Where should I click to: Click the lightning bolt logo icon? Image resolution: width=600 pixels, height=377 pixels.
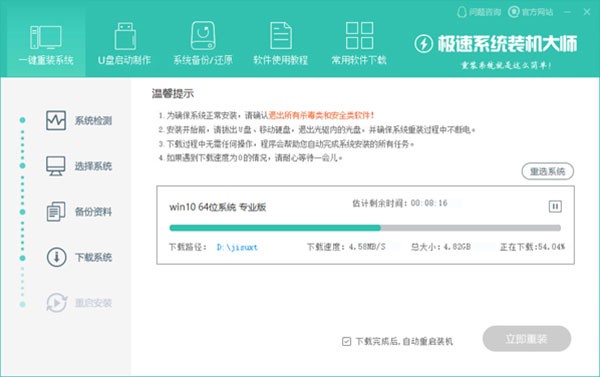click(x=423, y=44)
